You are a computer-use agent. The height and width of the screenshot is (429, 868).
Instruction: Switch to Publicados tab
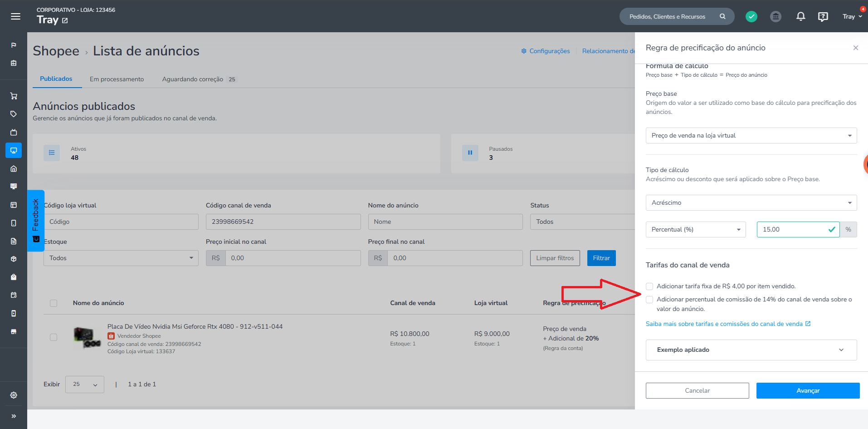pyautogui.click(x=56, y=79)
